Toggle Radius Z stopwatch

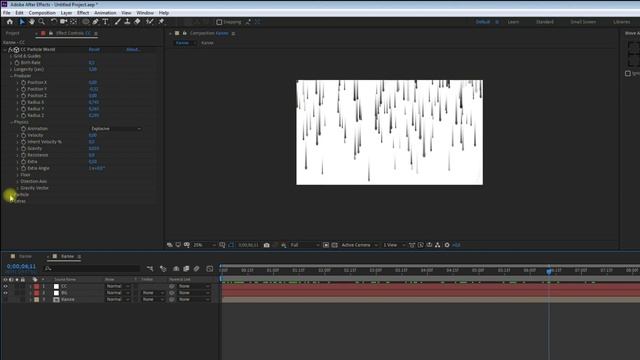[x=23, y=116]
